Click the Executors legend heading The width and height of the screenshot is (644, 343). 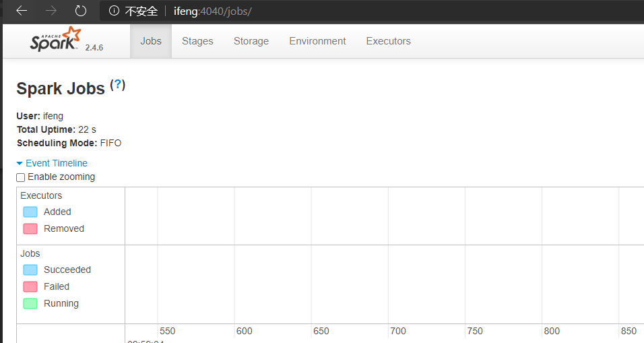coord(41,195)
